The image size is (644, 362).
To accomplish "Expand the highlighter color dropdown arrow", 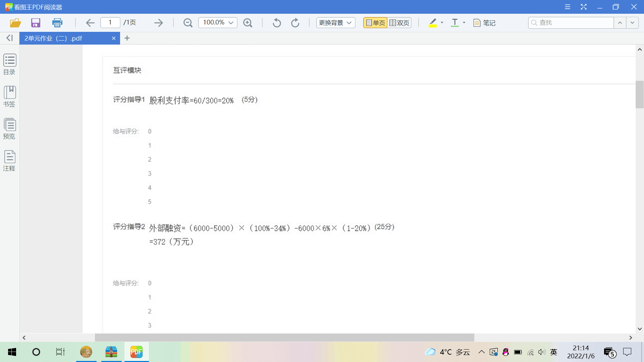I will click(x=442, y=23).
